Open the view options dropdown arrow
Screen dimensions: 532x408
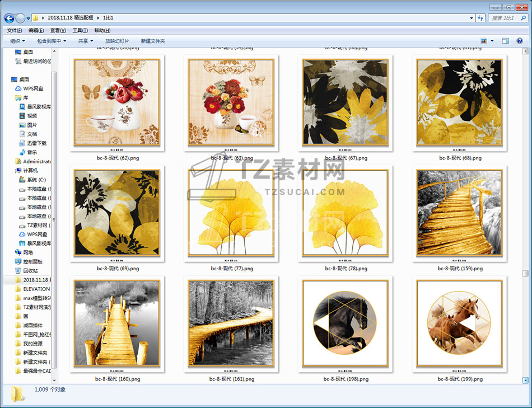click(x=492, y=41)
